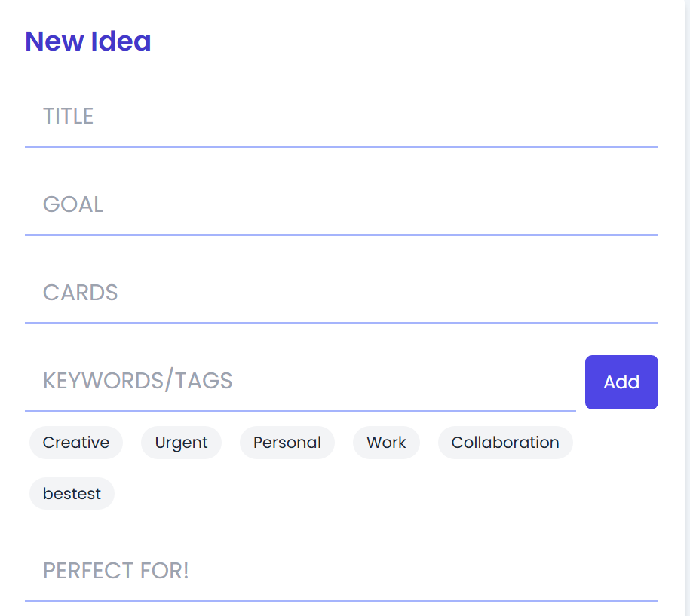Click the CARDS placeholder label
This screenshot has height=616, width=690.
coord(80,293)
